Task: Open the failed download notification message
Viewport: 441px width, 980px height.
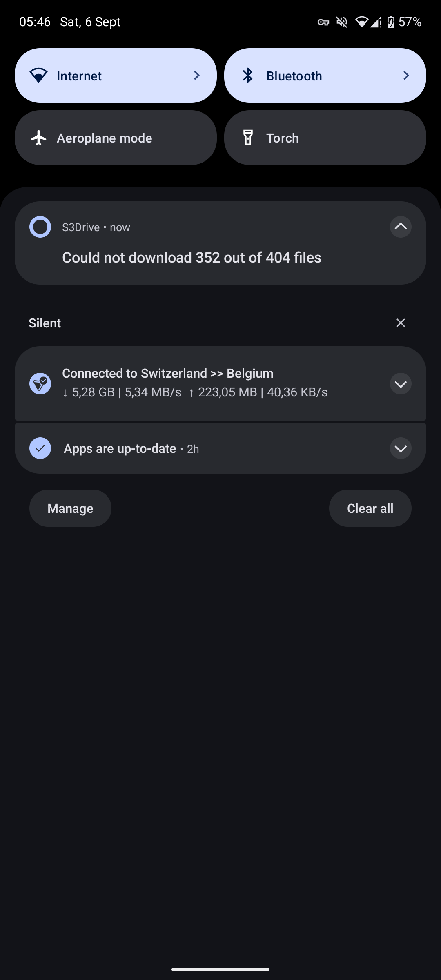Action: (x=192, y=258)
